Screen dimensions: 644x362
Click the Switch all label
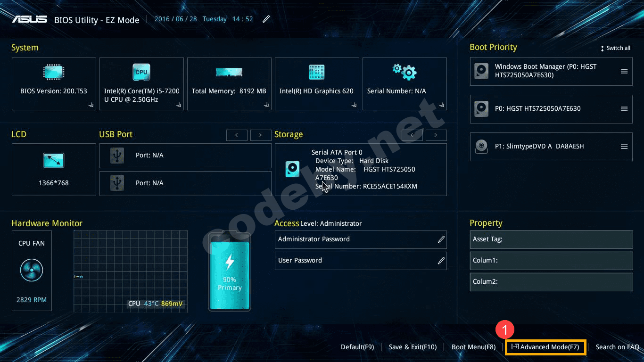pyautogui.click(x=619, y=48)
